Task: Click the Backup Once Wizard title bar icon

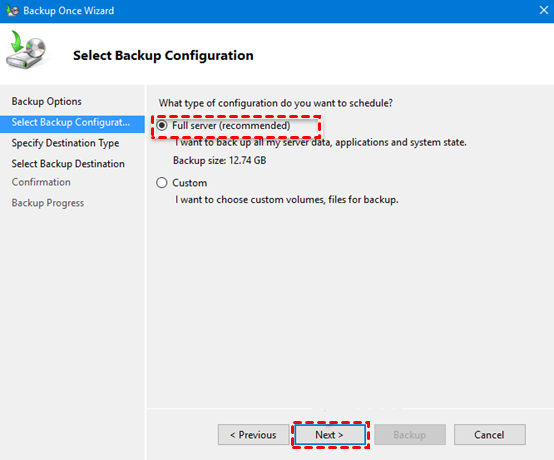Action: (12, 11)
